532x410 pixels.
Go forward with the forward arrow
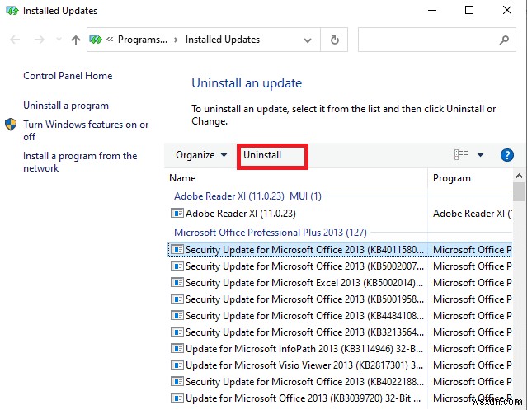[40, 40]
